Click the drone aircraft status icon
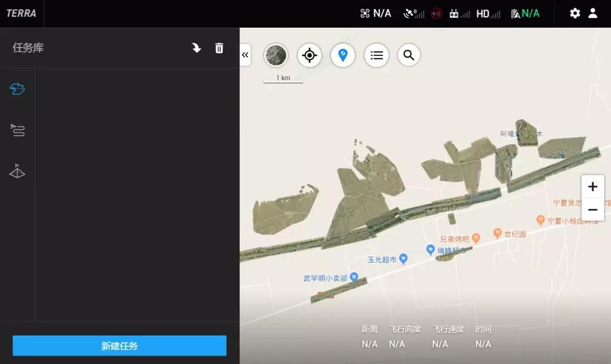Image resolution: width=611 pixels, height=364 pixels. (x=365, y=14)
